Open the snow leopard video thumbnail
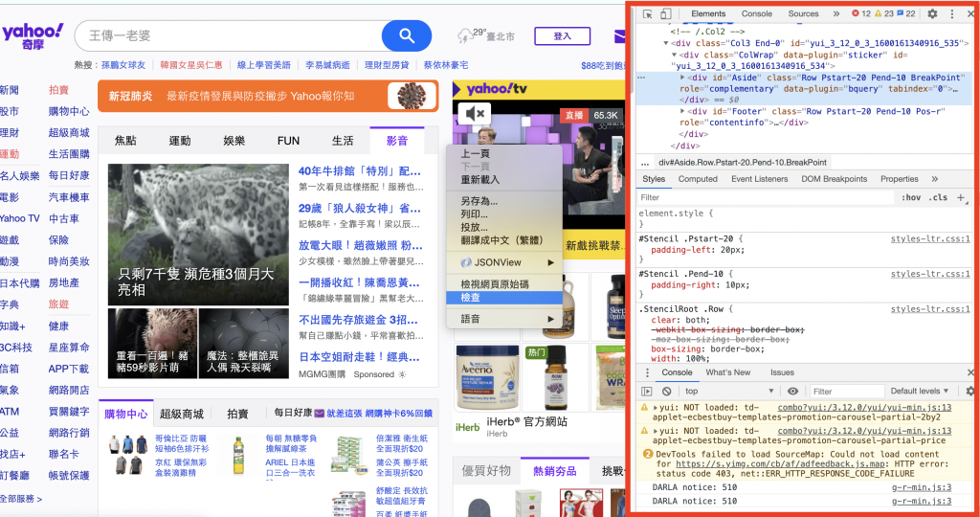 198,235
